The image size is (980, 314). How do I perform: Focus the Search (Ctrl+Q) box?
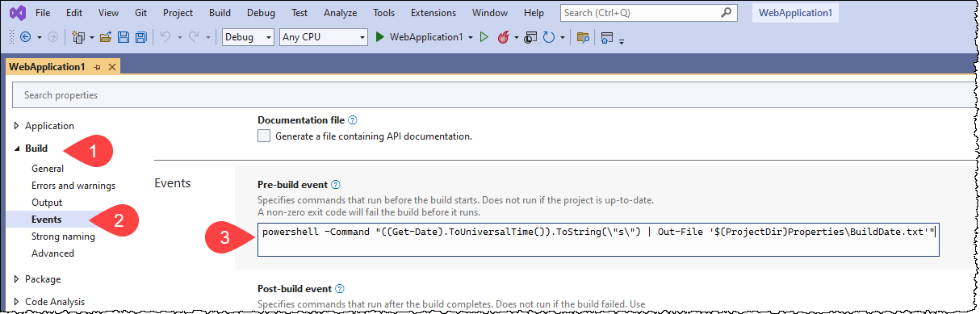tap(648, 12)
